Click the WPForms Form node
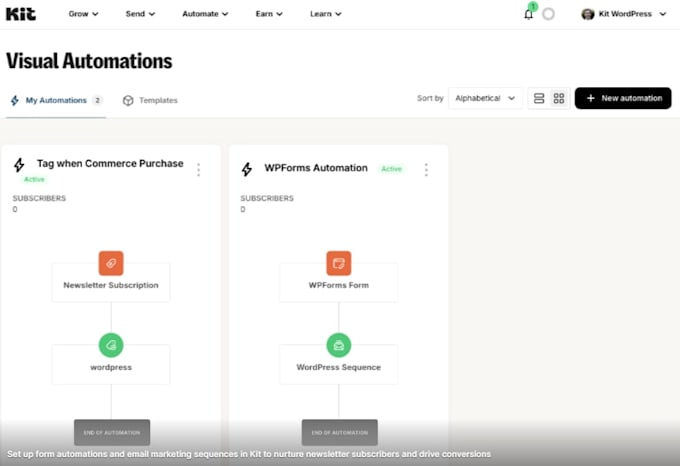The width and height of the screenshot is (680, 466). [339, 282]
